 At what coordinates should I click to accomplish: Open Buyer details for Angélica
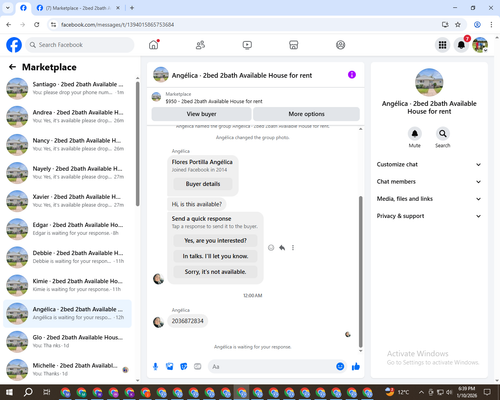tap(203, 184)
